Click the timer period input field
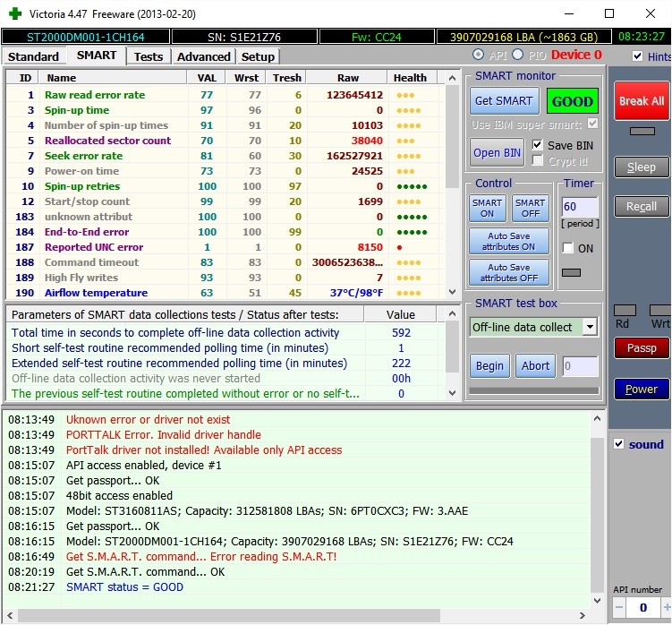This screenshot has width=672, height=625. tap(580, 207)
